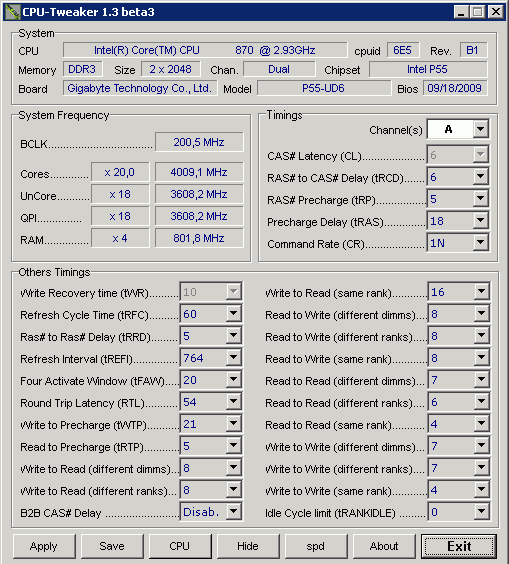509x564 pixels.
Task: Click the QPI x 18 multiplier field
Action: (120, 216)
